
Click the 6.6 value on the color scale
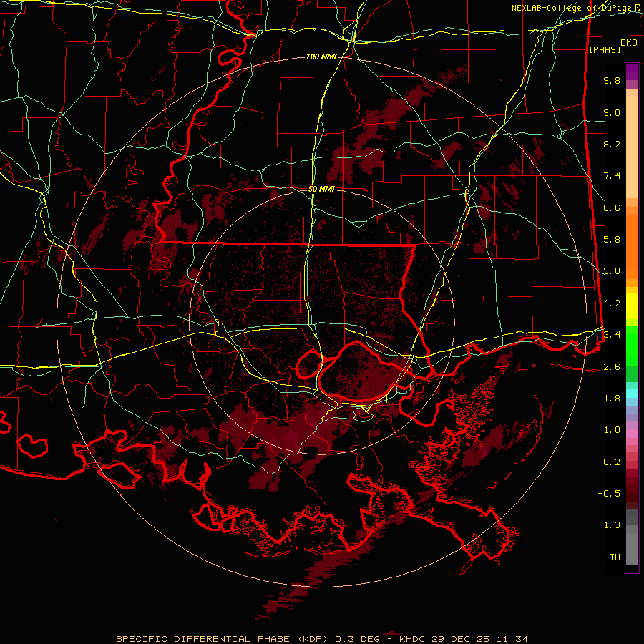pyautogui.click(x=612, y=208)
